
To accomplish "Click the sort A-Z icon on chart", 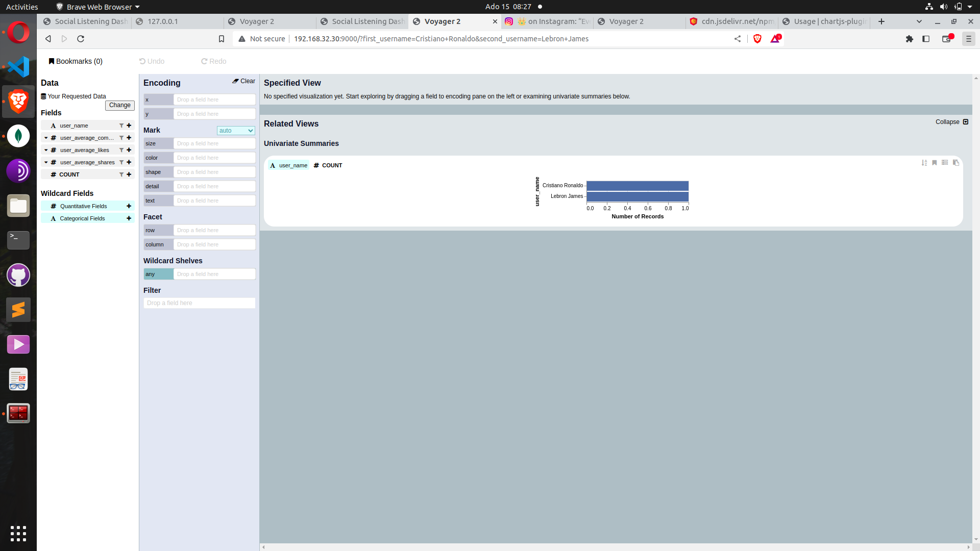I will click(x=924, y=163).
